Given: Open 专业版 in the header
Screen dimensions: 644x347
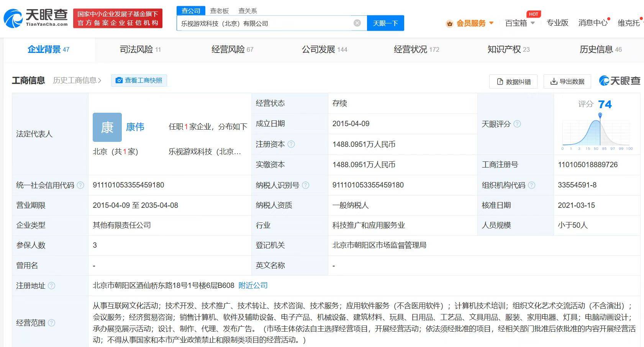Looking at the screenshot, I should pyautogui.click(x=557, y=23).
